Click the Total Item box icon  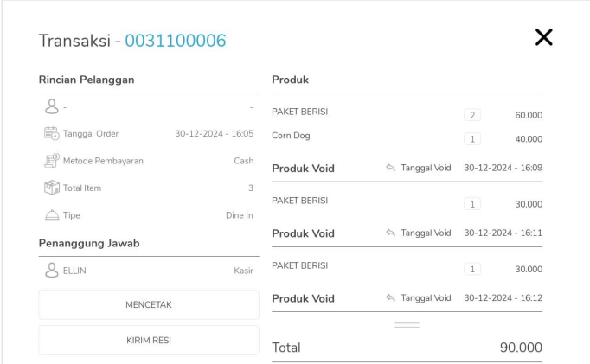(51, 188)
